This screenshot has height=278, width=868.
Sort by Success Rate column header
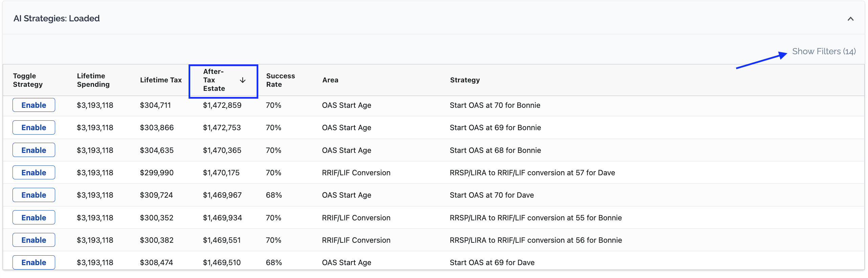pos(280,80)
